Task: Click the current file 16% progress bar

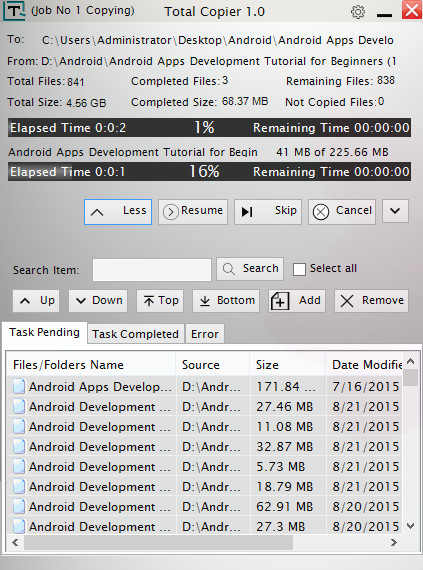Action: click(x=210, y=172)
